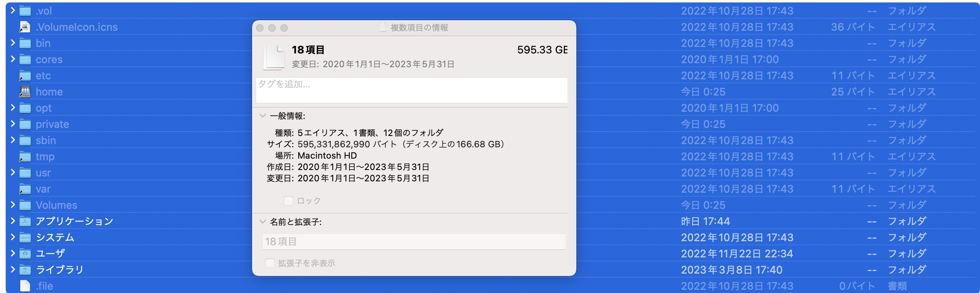
Task: Enable the ロック checkbox
Action: [288, 200]
